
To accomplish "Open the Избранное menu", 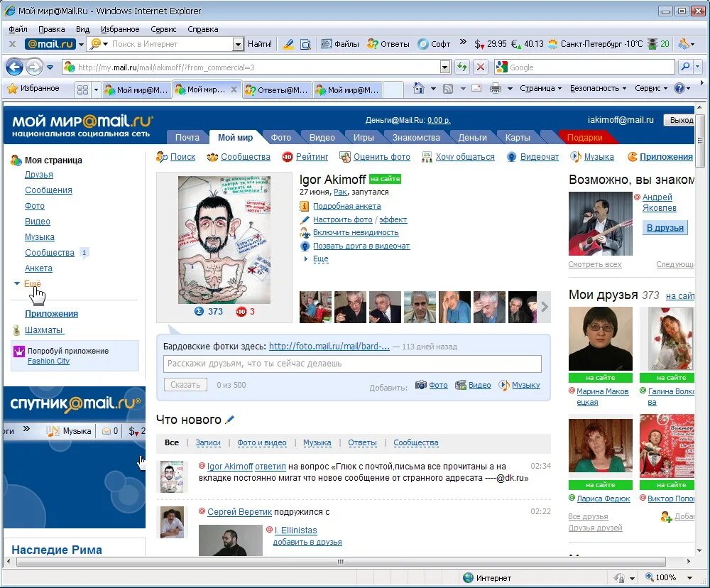I will point(120,29).
